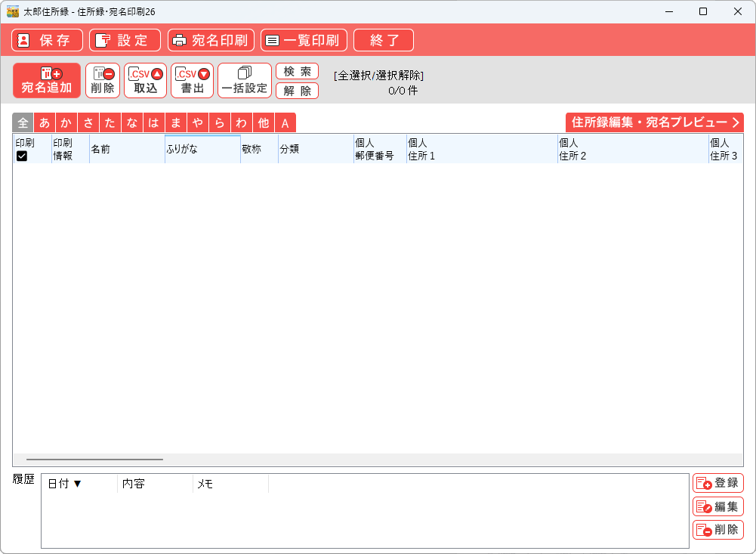The width and height of the screenshot is (756, 554).
Task: Open 住所録編集・宛名プレビュー panel
Action: tap(654, 122)
